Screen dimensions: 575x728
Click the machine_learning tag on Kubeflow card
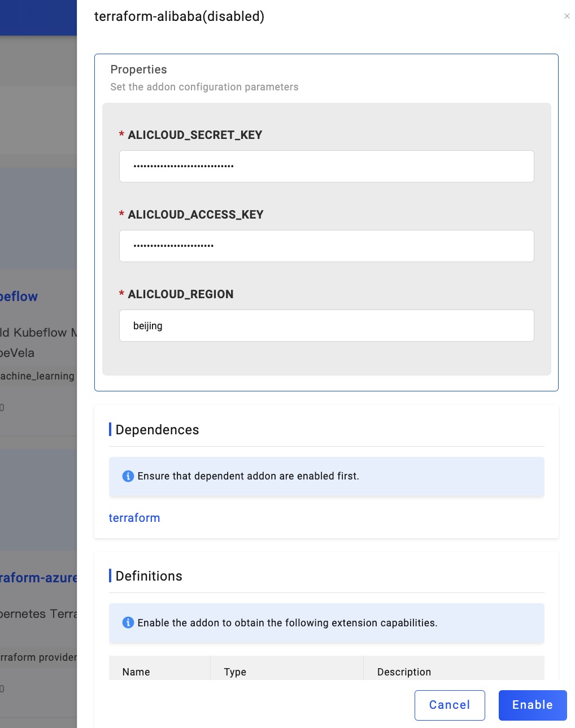click(x=37, y=376)
